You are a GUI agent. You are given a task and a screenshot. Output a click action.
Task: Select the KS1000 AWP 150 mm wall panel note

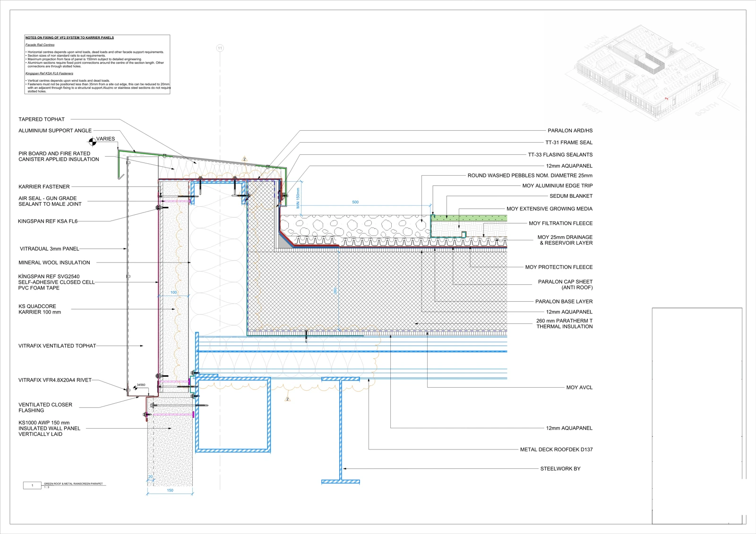49,429
